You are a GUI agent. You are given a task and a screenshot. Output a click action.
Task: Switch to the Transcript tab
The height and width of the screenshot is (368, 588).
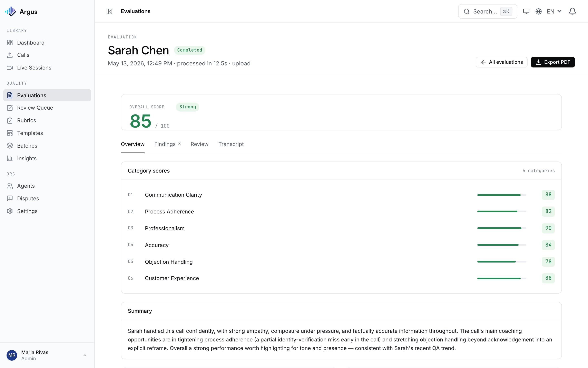point(231,144)
